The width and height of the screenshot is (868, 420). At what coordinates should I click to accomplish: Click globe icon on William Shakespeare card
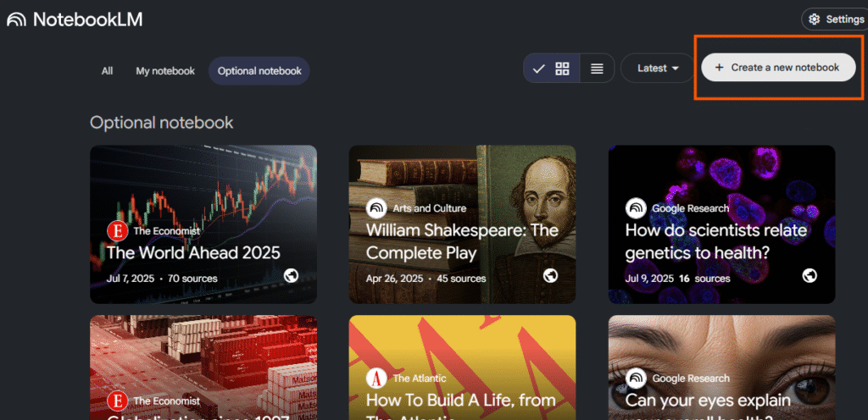click(550, 276)
